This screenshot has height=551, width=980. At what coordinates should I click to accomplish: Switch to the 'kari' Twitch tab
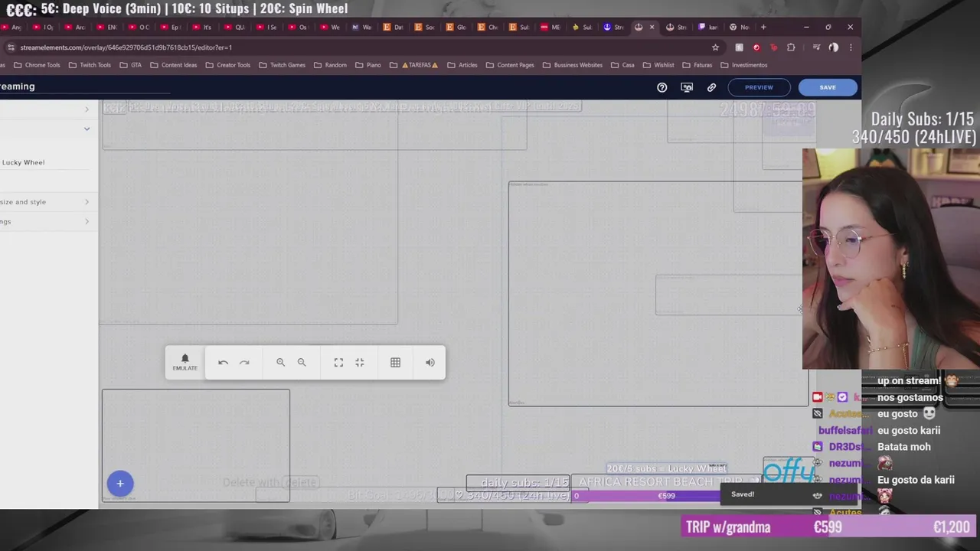(707, 27)
